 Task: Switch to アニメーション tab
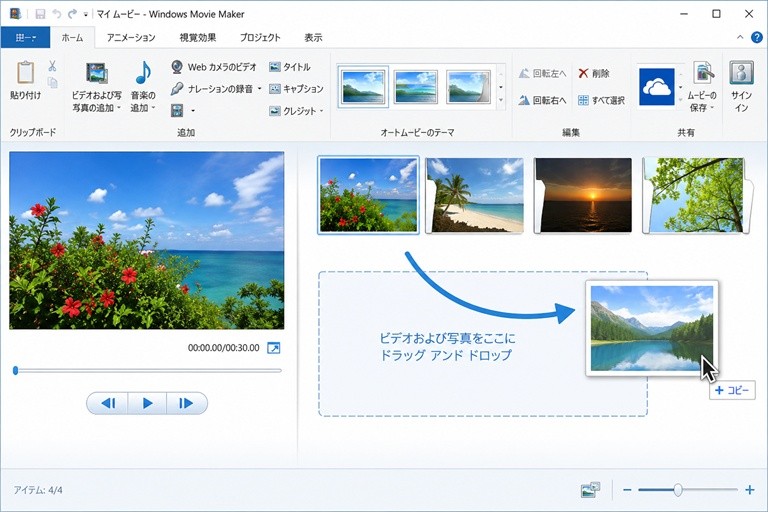(x=131, y=38)
